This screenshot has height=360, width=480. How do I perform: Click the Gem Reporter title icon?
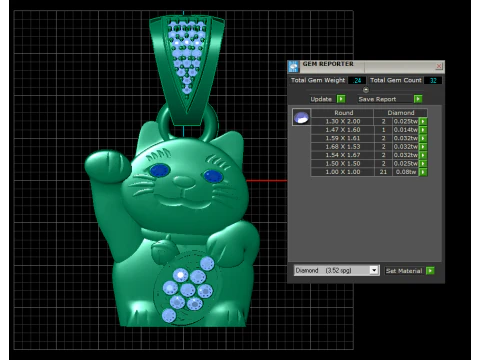pyautogui.click(x=294, y=67)
